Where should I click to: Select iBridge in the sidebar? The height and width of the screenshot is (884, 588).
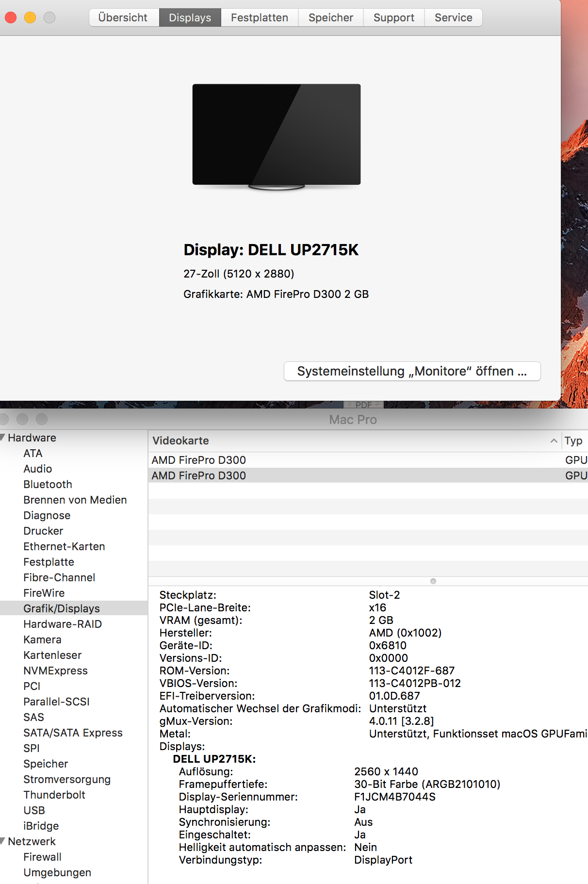click(x=41, y=826)
